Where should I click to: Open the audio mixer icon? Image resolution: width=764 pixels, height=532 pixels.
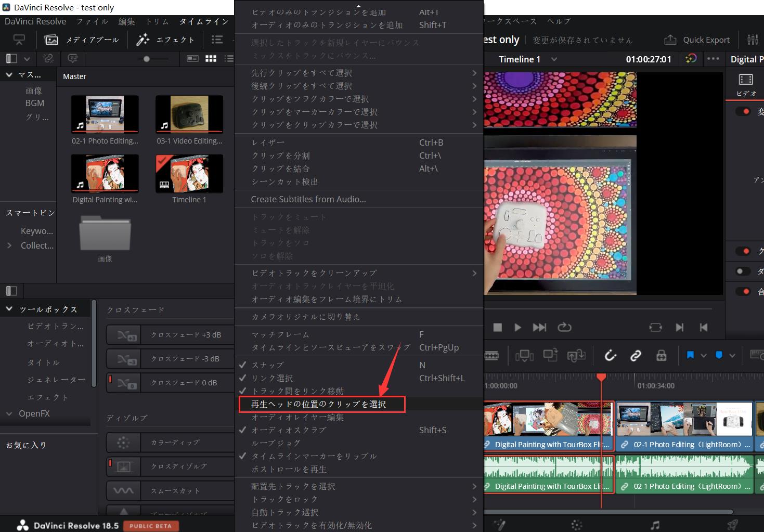point(753,40)
